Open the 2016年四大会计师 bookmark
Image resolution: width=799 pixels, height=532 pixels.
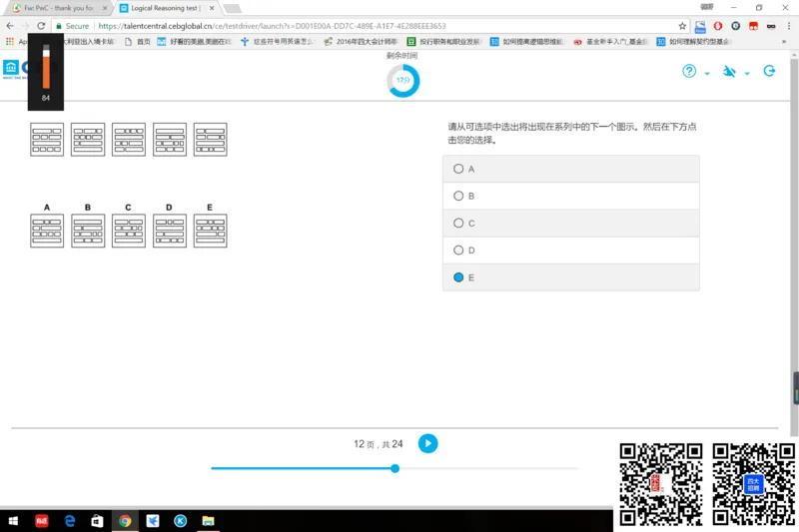[362, 41]
